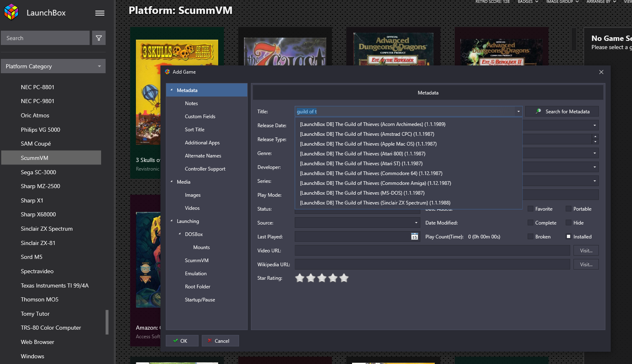Select Alternate Names tree item
Screen dimensions: 632x364
pyautogui.click(x=203, y=156)
